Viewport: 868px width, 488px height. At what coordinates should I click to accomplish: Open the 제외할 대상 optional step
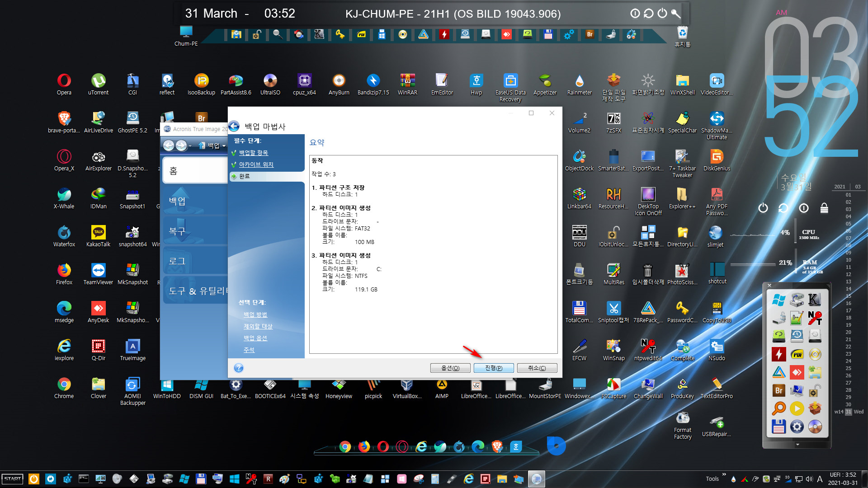coord(258,326)
